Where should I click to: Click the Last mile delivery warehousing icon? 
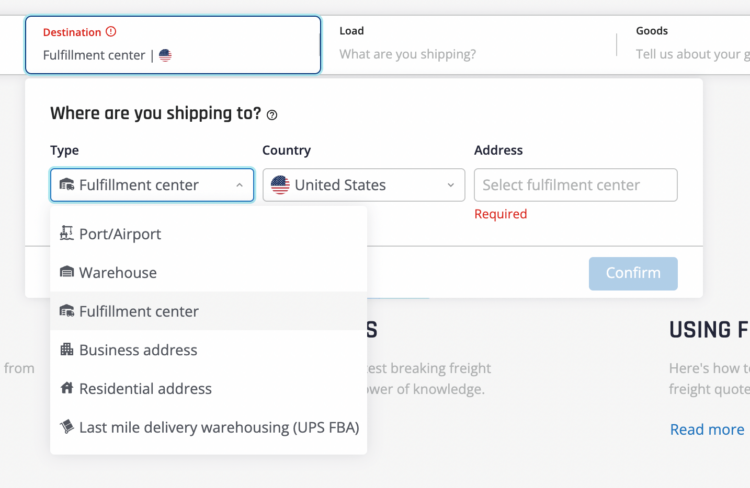point(66,426)
